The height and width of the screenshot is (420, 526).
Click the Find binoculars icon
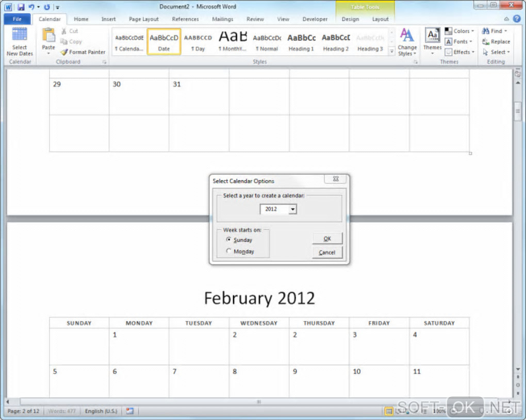(485, 31)
